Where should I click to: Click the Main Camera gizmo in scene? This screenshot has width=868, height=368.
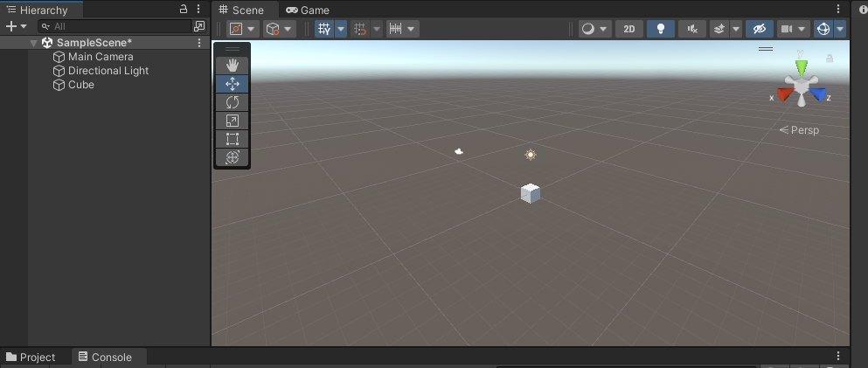coord(459,151)
